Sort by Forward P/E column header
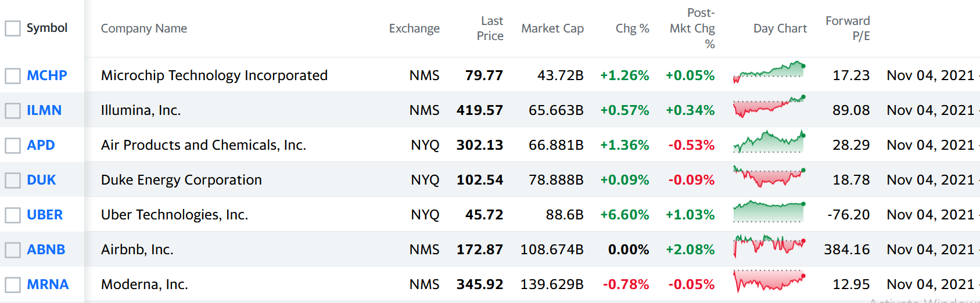The image size is (980, 303). pyautogui.click(x=848, y=28)
